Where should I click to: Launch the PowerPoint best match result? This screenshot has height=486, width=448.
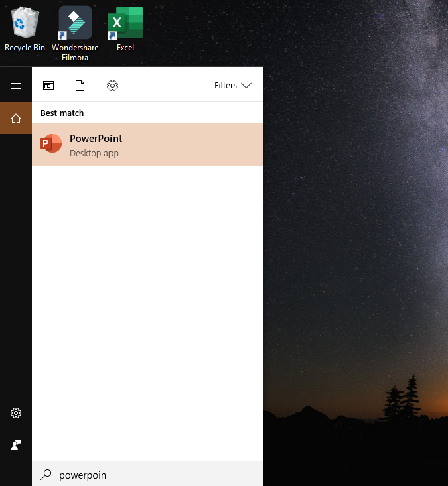(147, 145)
